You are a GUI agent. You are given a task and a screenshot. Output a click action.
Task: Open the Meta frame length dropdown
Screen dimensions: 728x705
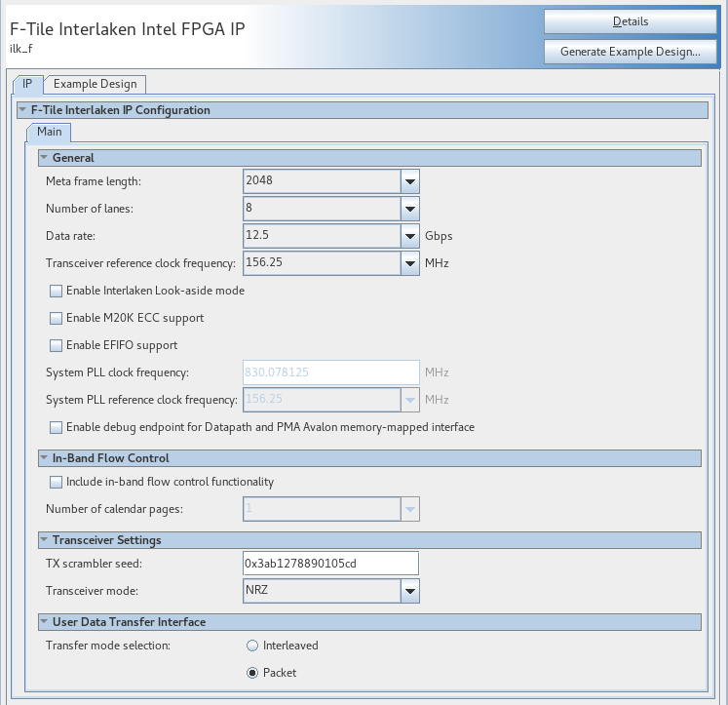pos(410,181)
